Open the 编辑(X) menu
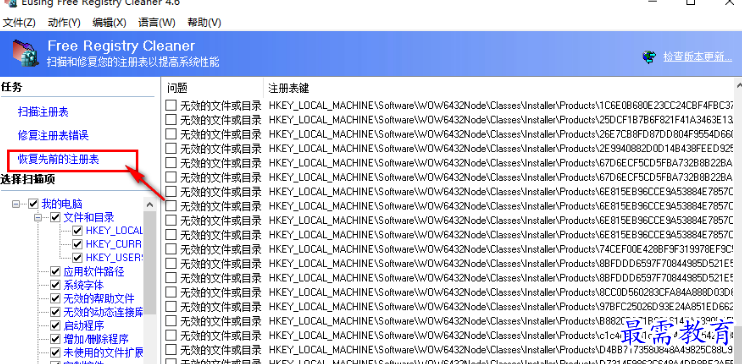The image size is (742, 364). 109,22
